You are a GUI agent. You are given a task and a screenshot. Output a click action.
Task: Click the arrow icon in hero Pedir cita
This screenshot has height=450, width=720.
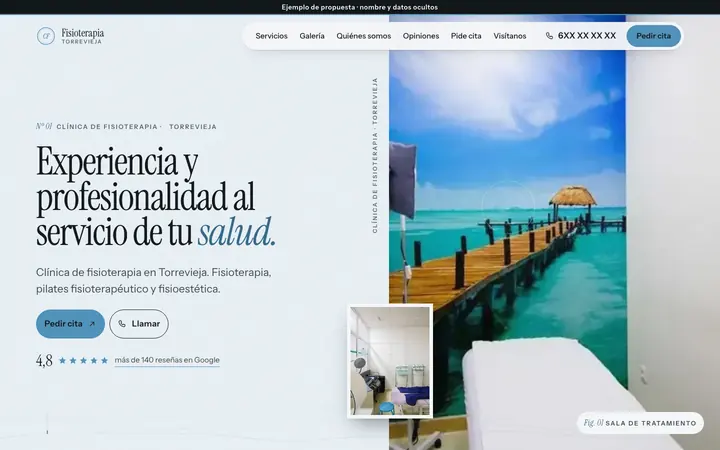tap(92, 324)
